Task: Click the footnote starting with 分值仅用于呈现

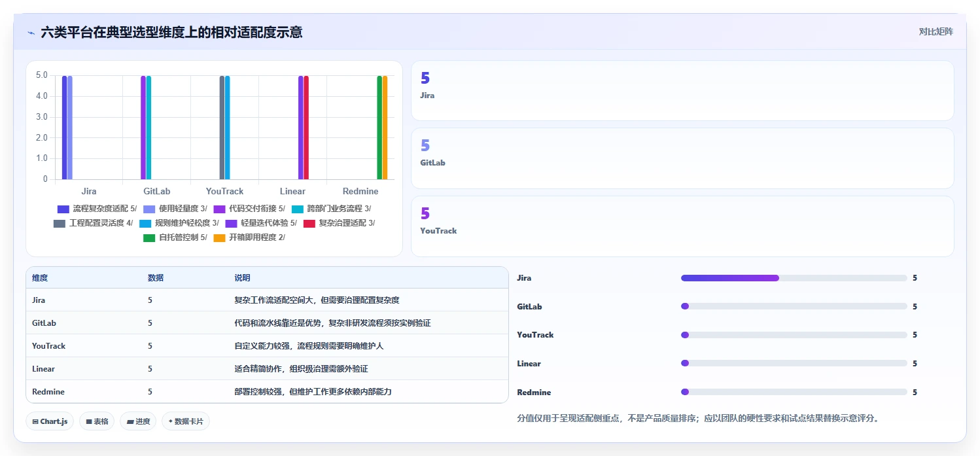Action: (x=698, y=418)
